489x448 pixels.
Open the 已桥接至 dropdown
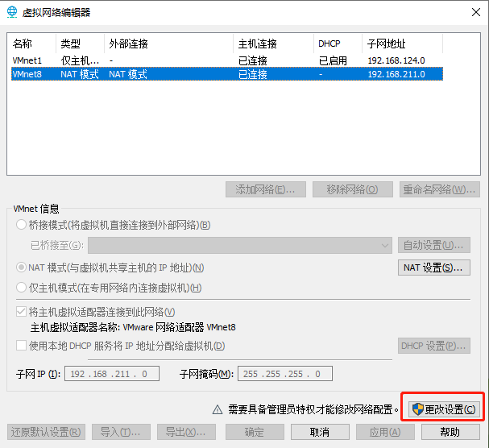pos(240,245)
